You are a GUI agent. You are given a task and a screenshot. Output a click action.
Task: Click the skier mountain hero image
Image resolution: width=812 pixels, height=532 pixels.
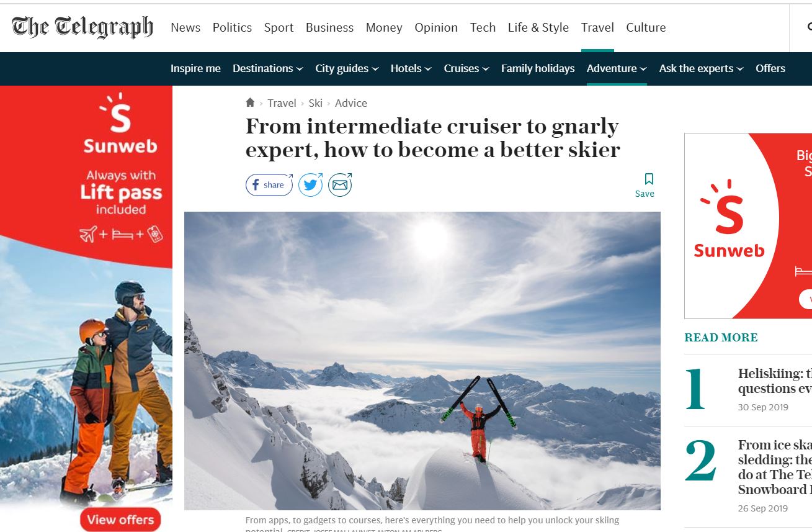coord(422,361)
